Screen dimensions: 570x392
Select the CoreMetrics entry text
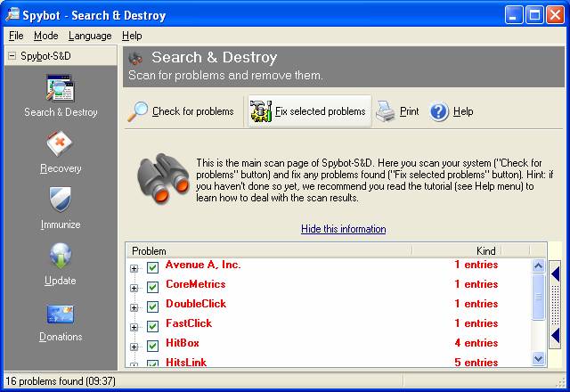click(196, 284)
